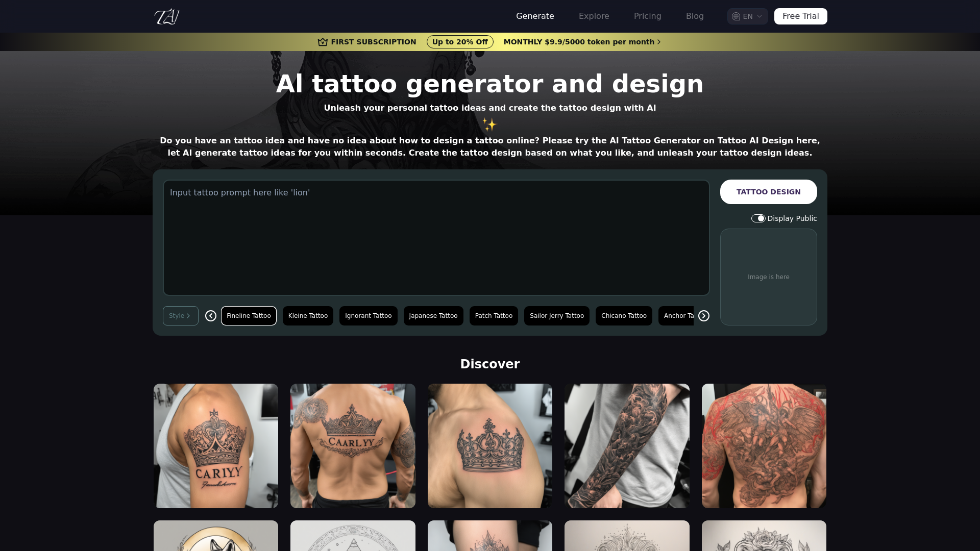Expand the Style dropdown menu
This screenshot has height=551, width=980.
pos(180,315)
